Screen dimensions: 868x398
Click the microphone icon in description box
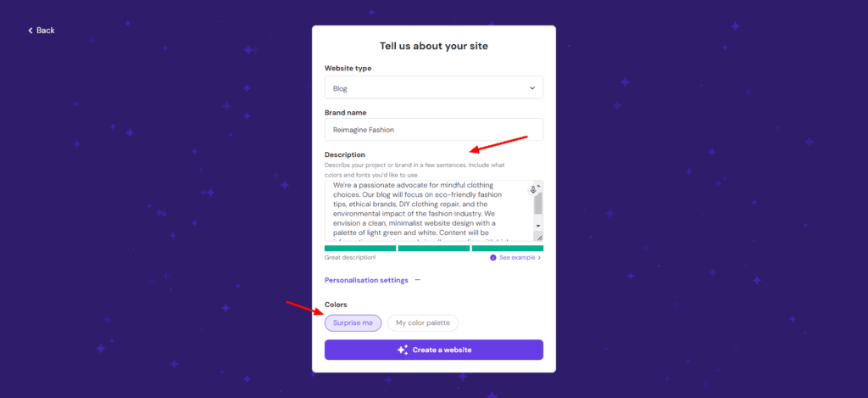point(533,189)
